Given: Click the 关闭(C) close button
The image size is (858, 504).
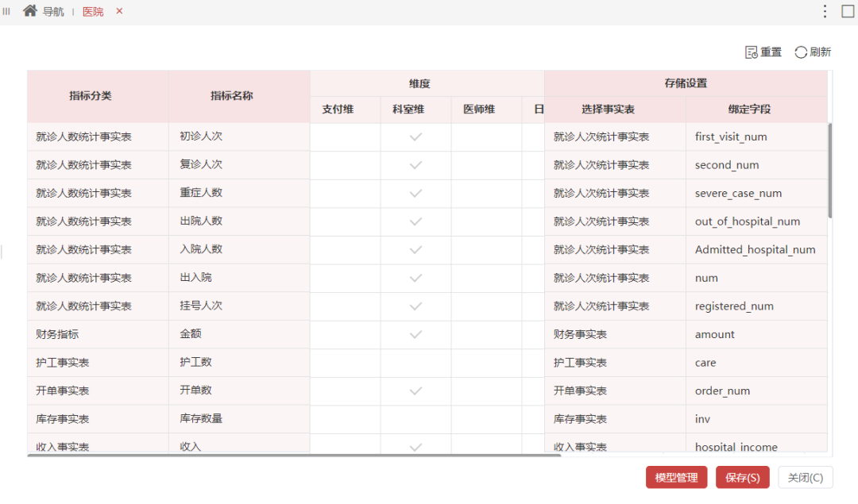Looking at the screenshot, I should click(x=805, y=477).
